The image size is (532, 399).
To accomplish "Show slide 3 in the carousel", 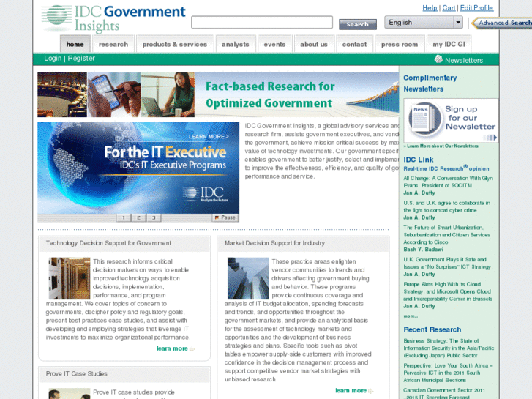I will coord(154,217).
